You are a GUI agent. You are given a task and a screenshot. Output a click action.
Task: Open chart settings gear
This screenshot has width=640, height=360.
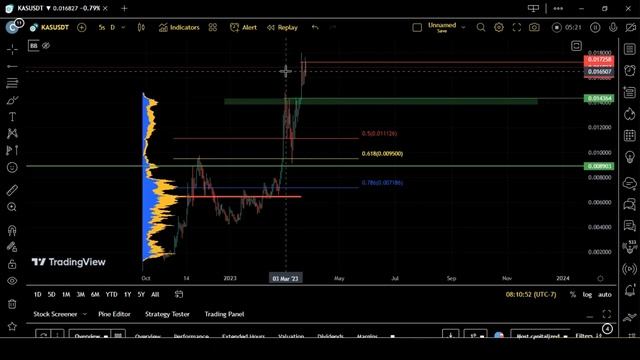click(499, 27)
